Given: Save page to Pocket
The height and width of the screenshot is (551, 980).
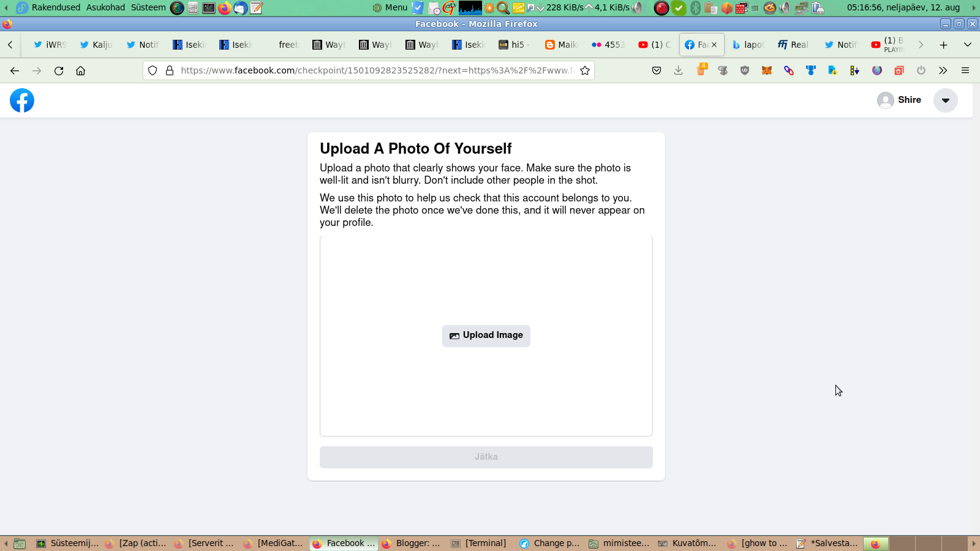Looking at the screenshot, I should (657, 70).
